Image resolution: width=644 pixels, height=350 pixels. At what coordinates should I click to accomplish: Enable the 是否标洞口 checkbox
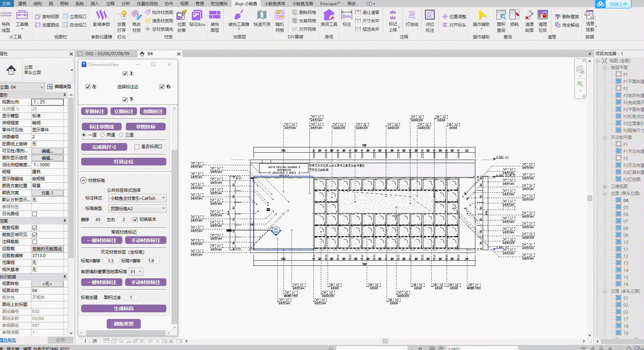click(x=137, y=147)
